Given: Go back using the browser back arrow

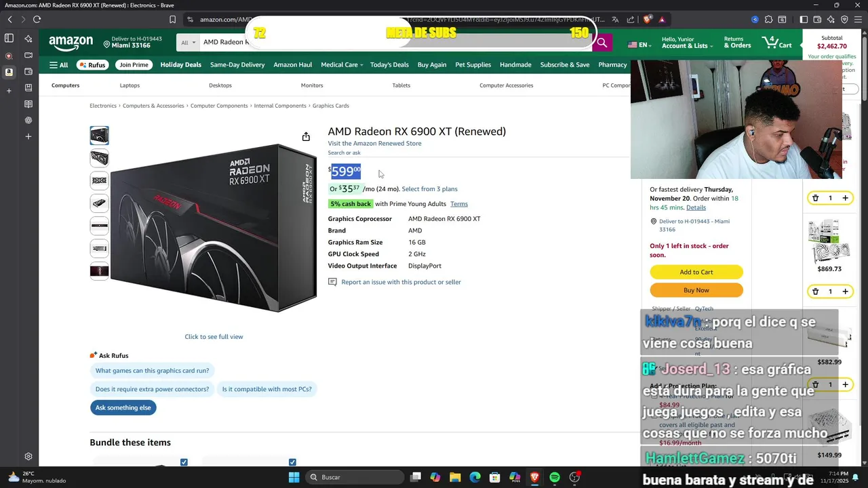Looking at the screenshot, I should (9, 20).
